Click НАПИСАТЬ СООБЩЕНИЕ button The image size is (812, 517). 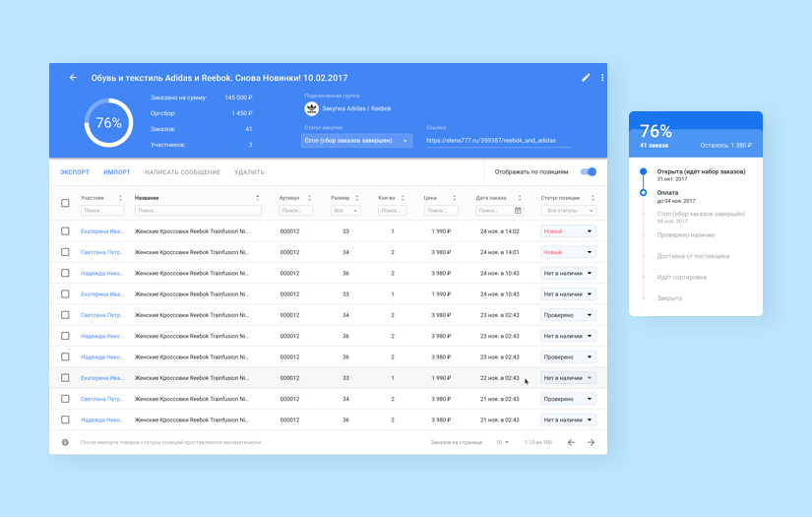(182, 172)
